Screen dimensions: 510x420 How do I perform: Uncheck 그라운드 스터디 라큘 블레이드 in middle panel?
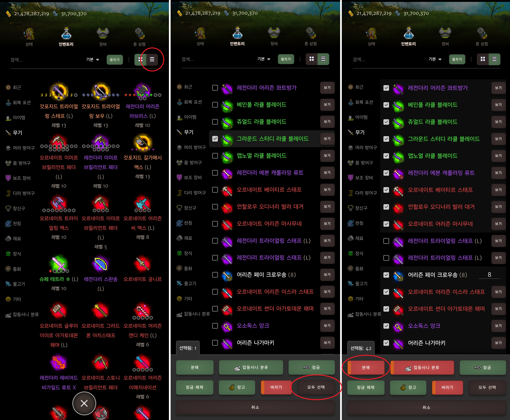tap(215, 139)
